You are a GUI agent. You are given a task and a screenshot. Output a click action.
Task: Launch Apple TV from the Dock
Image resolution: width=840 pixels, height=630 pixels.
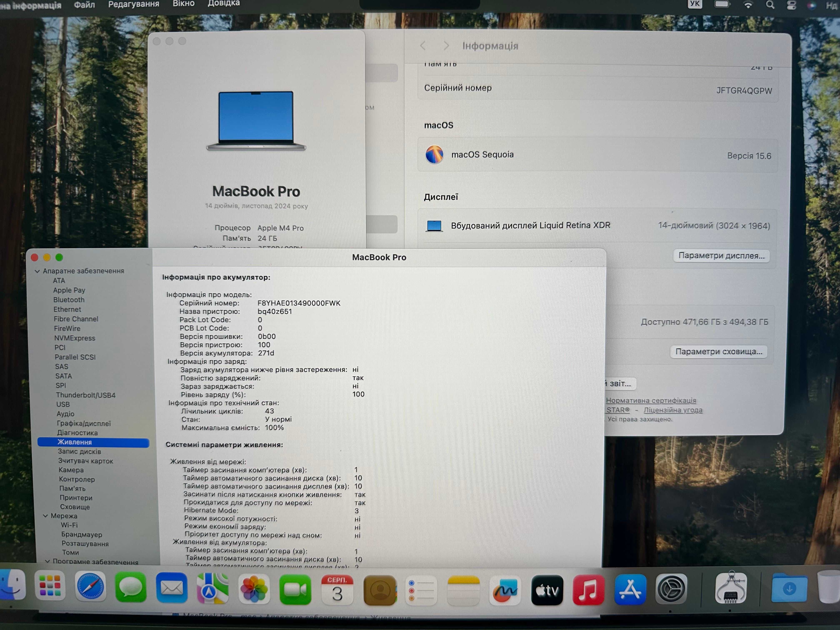(x=547, y=590)
